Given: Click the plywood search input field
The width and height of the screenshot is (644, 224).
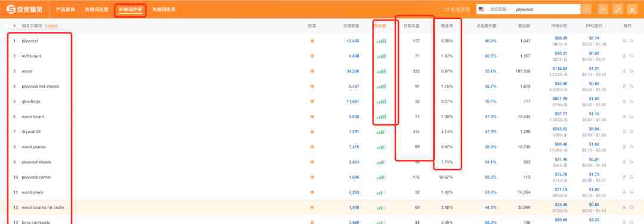Looking at the screenshot, I should pyautogui.click(x=547, y=10).
